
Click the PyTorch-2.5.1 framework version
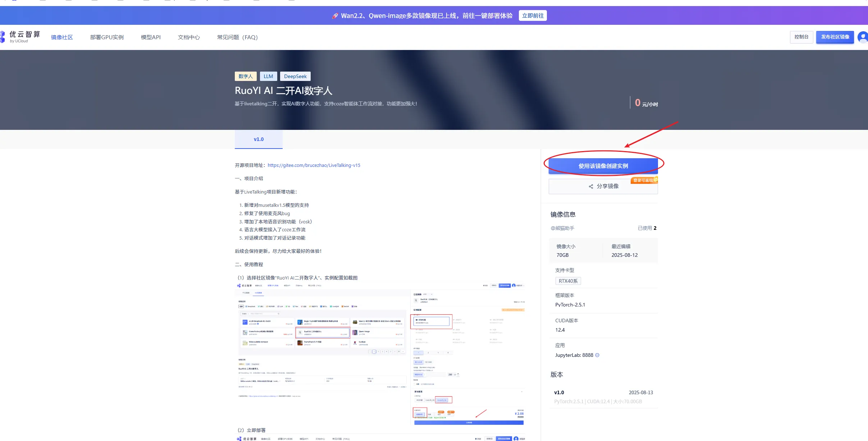(570, 305)
